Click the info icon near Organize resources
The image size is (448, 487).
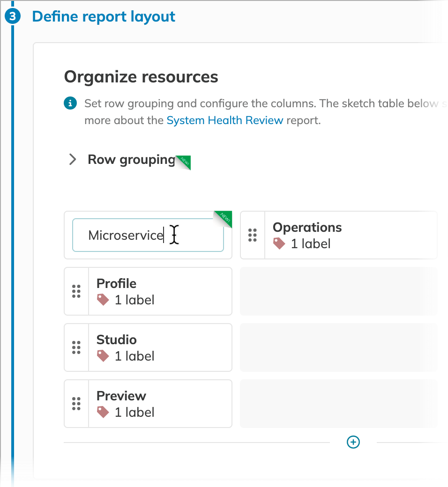coord(70,103)
